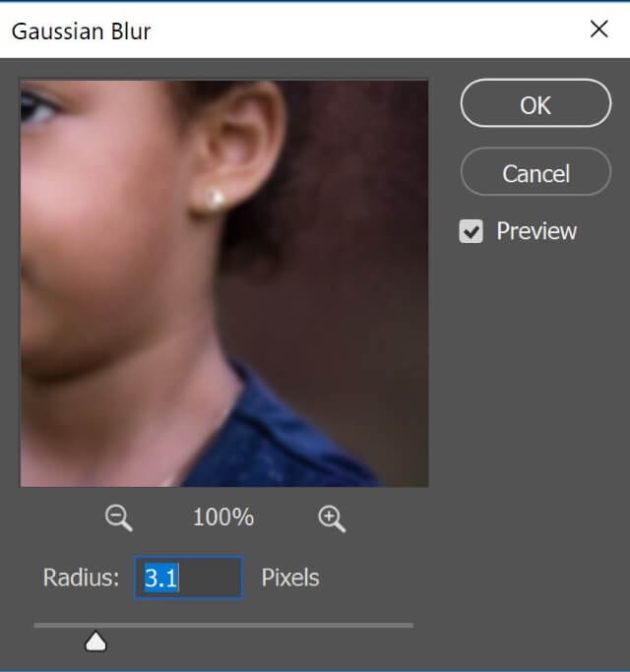Image resolution: width=630 pixels, height=672 pixels.
Task: Click the radius slider handle
Action: [95, 641]
